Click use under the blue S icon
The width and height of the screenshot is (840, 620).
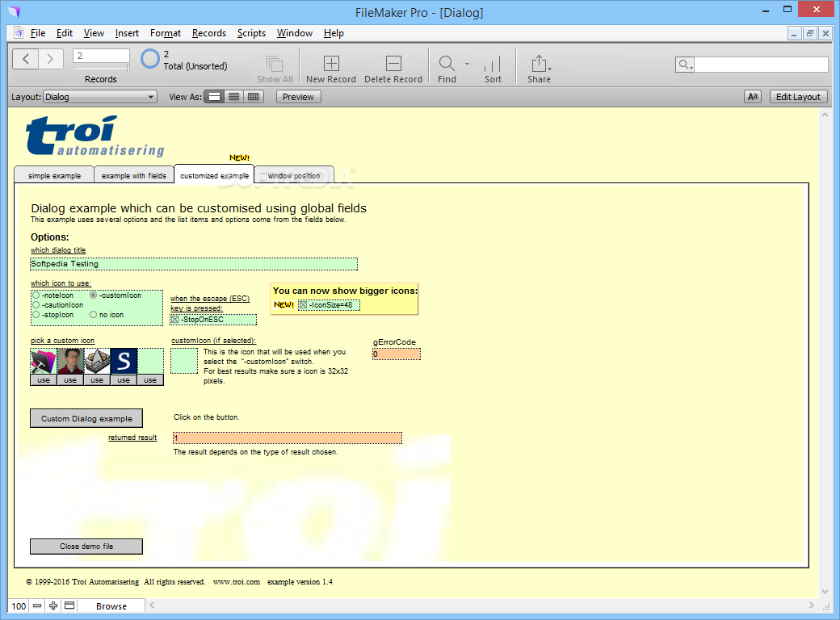(124, 380)
